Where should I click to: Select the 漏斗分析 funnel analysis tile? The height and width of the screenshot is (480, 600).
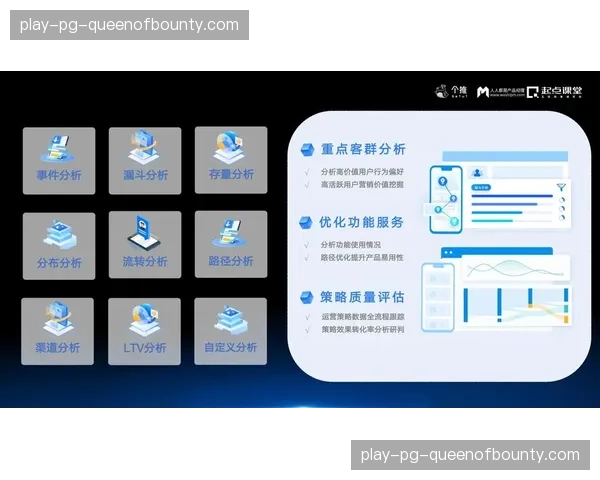pyautogui.click(x=145, y=161)
